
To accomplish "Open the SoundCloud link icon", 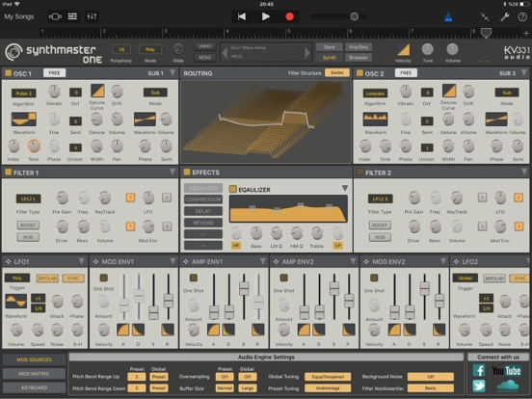I will click(x=508, y=386).
